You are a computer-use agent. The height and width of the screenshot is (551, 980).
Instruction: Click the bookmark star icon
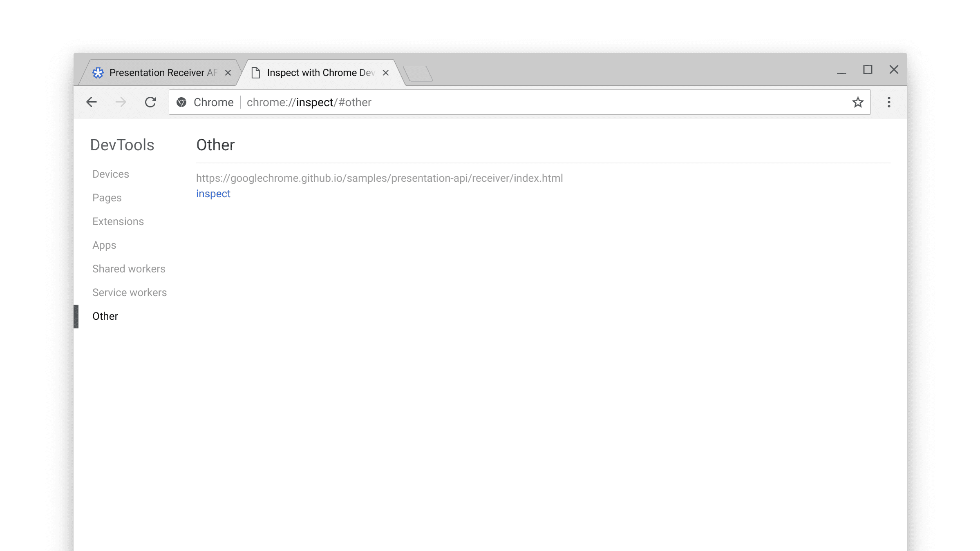point(858,102)
